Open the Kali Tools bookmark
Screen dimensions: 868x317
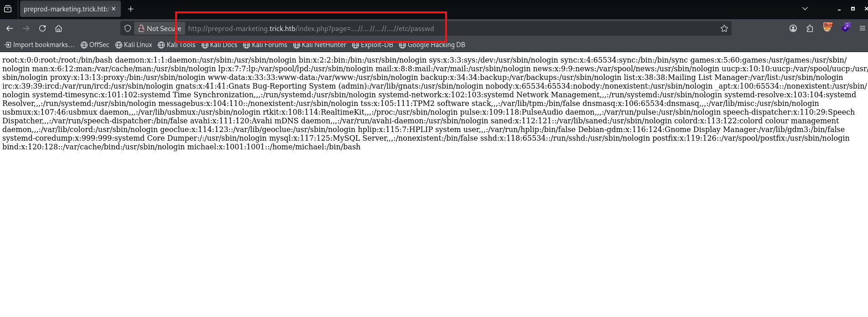[177, 45]
